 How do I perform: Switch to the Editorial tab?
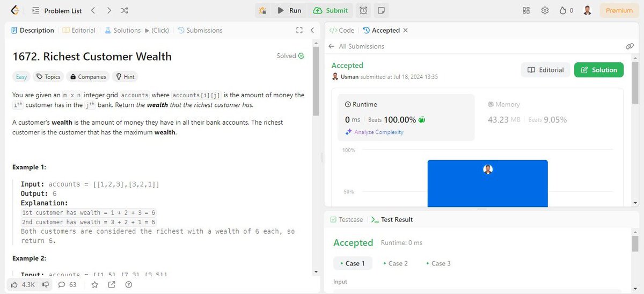point(79,30)
